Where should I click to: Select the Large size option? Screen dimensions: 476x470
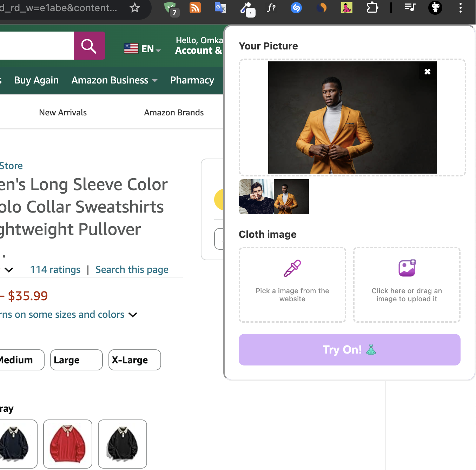(76, 360)
